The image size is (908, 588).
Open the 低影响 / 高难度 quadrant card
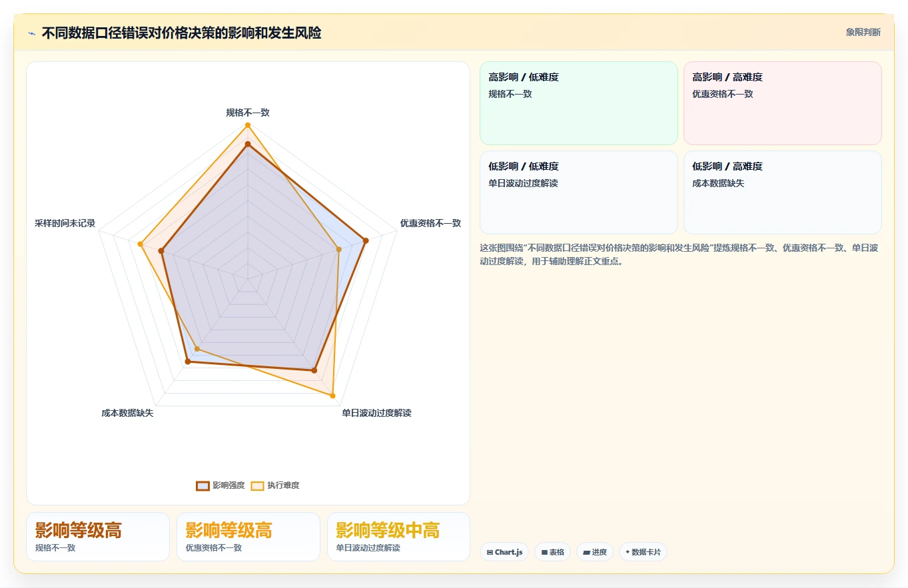coord(782,192)
